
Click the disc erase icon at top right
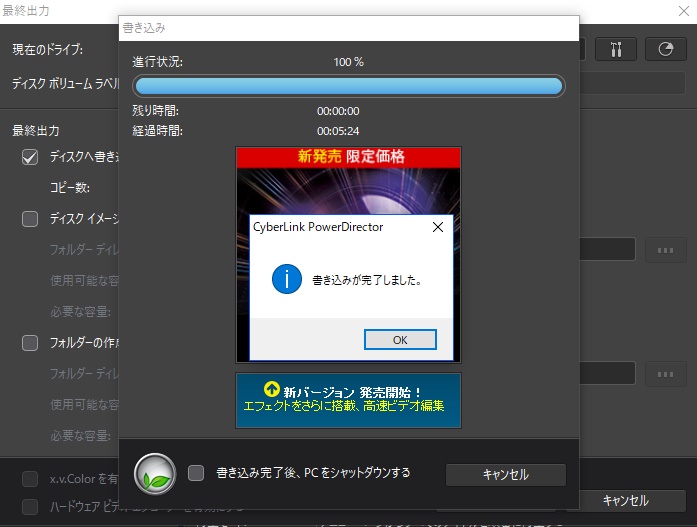pos(665,49)
